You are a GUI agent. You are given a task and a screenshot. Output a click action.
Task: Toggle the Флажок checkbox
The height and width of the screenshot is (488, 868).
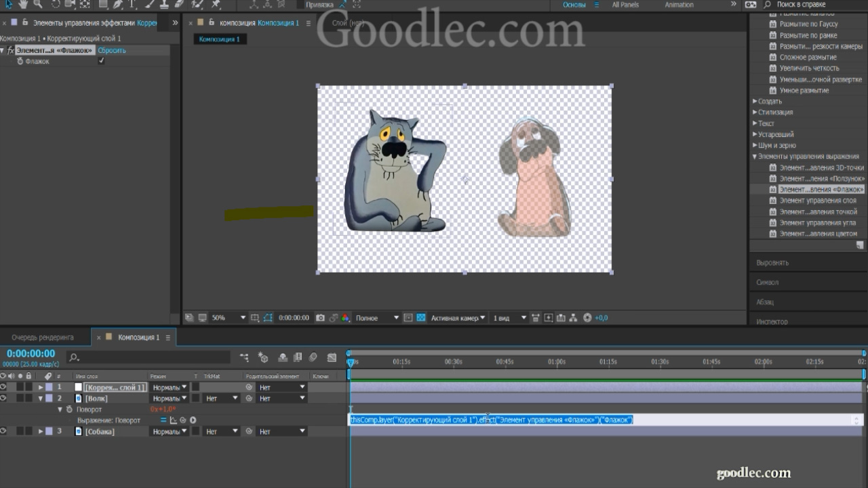(x=101, y=61)
